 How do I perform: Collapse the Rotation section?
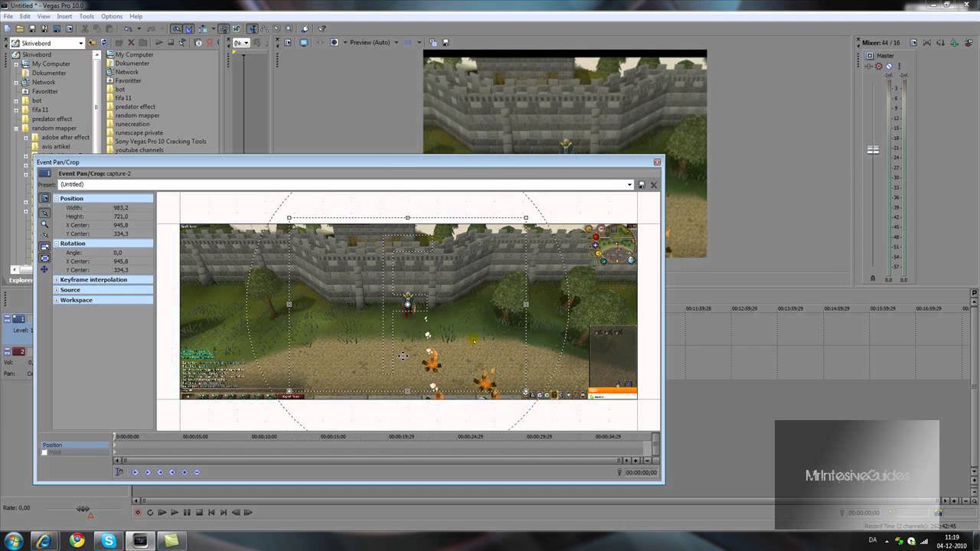point(57,243)
